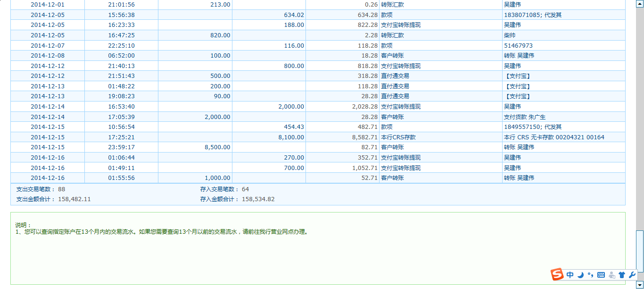Open Sogou user login icon

pyautogui.click(x=612, y=275)
